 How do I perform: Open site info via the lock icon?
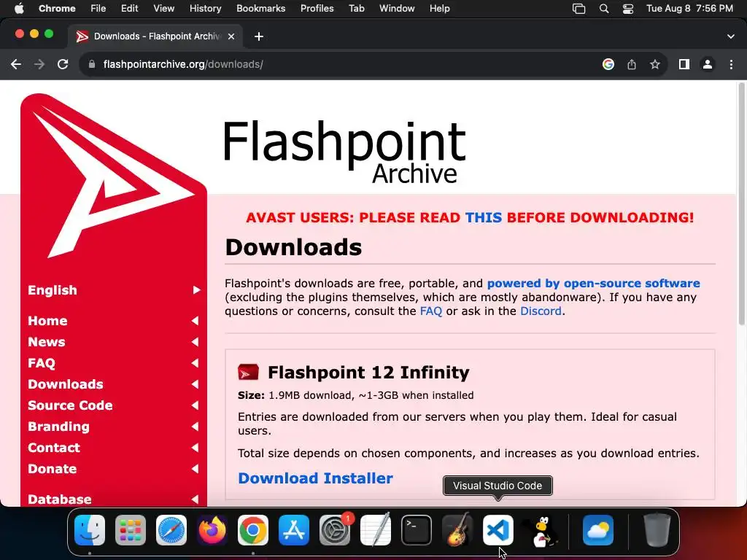93,64
